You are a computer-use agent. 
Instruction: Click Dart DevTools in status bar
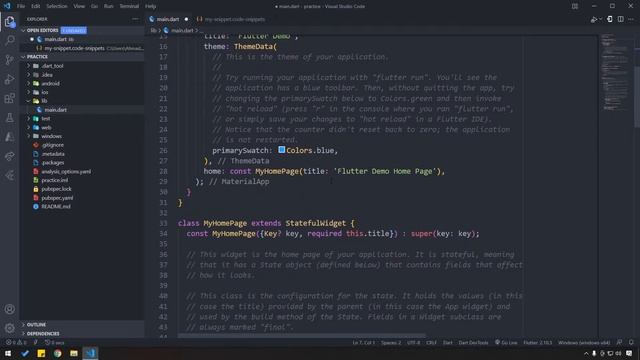tap(473, 342)
